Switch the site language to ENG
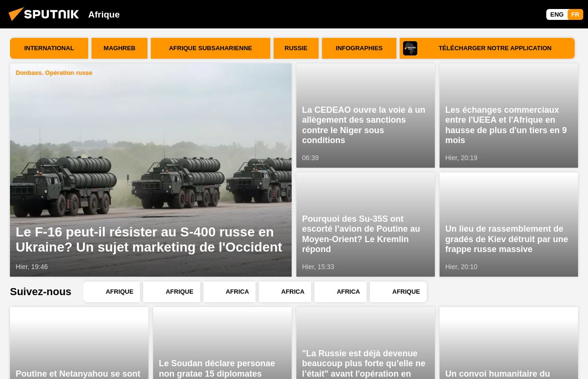 pos(557,14)
